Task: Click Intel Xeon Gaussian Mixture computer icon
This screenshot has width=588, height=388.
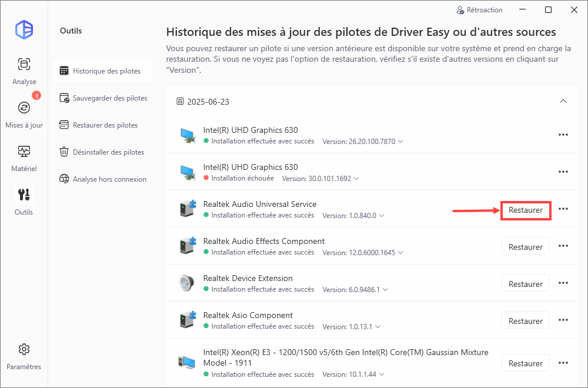Action: (x=186, y=362)
